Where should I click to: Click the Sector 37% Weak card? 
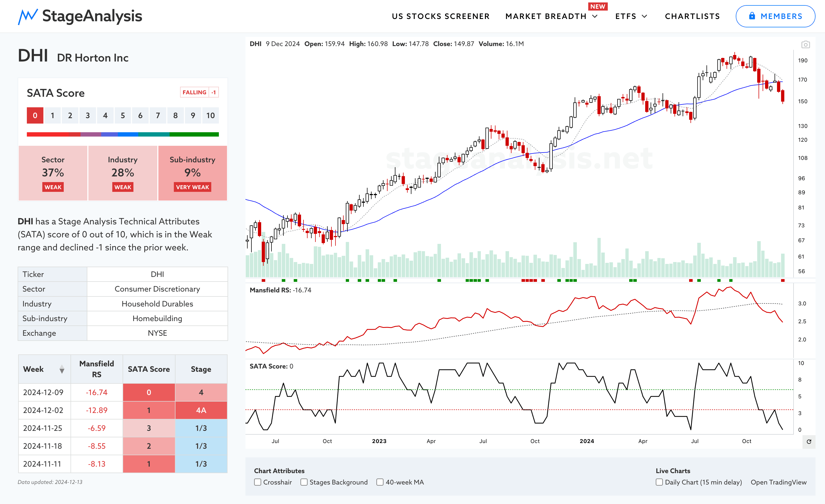[53, 173]
